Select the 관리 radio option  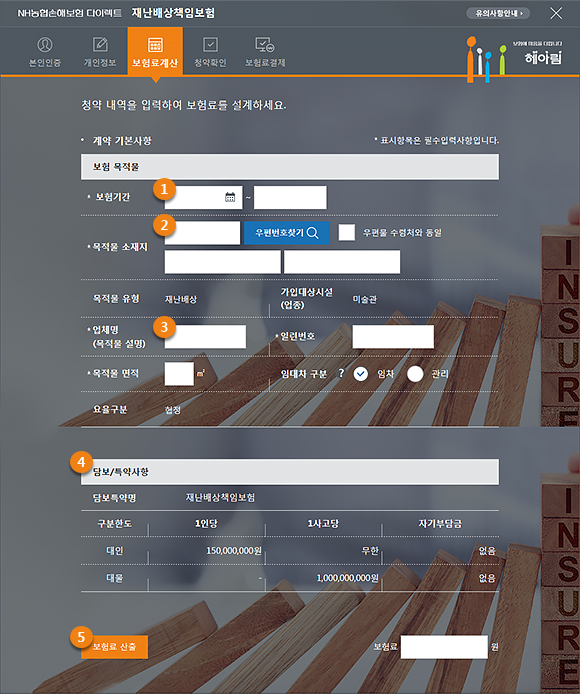coord(415,374)
